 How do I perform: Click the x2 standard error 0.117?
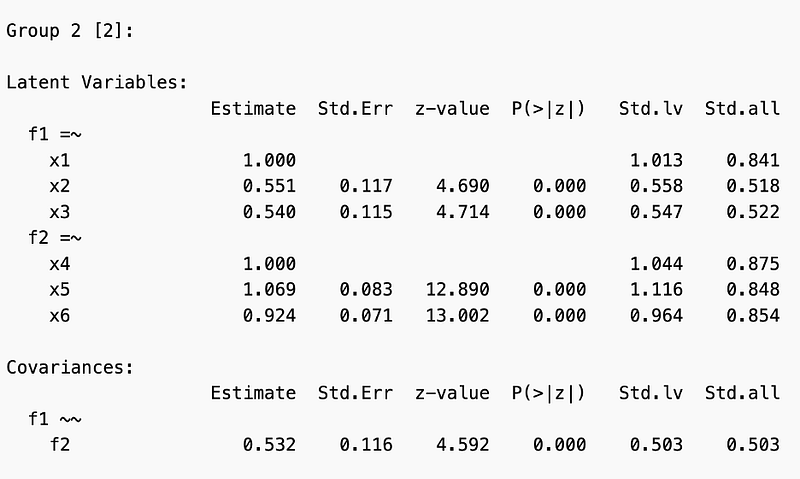(x=366, y=186)
